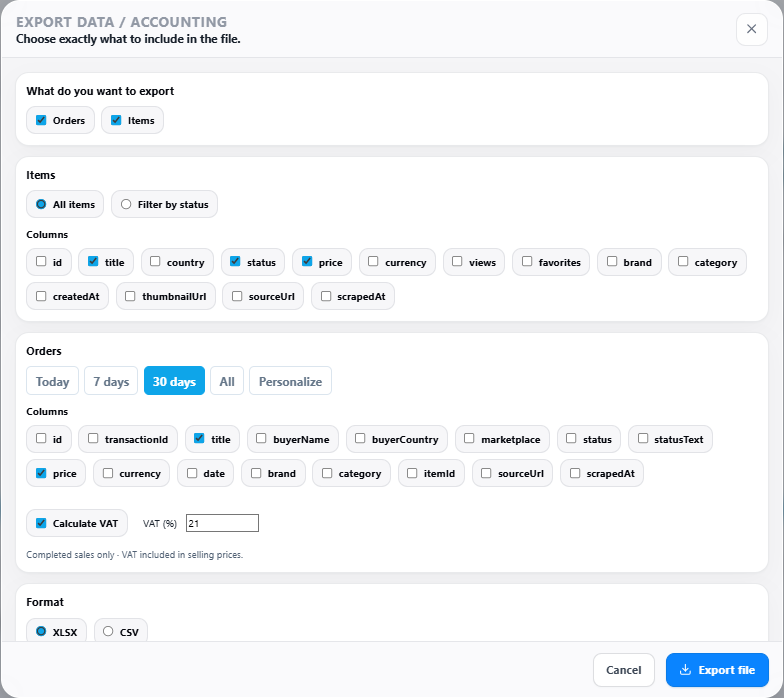Switch orders range to All

227,381
